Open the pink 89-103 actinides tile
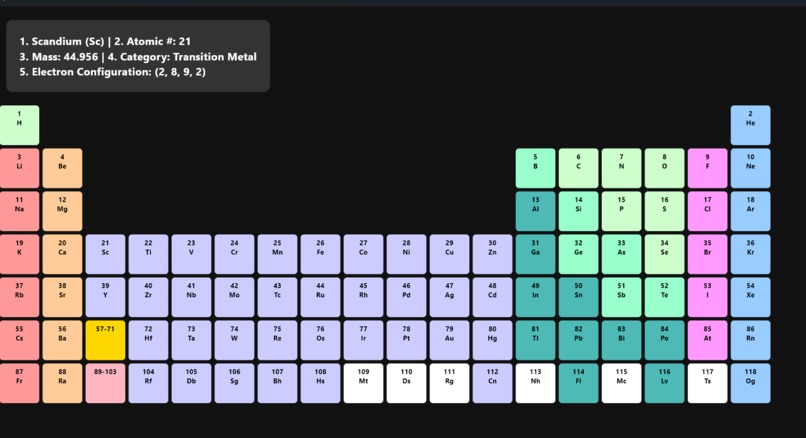 coord(105,383)
